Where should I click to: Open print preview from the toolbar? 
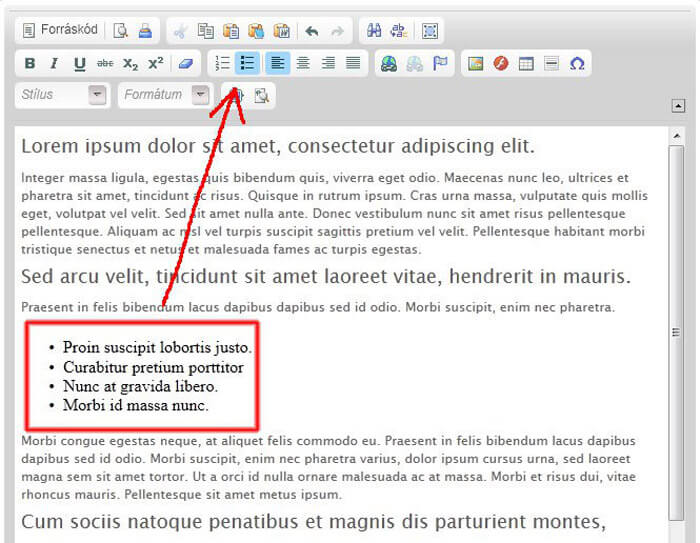tap(121, 31)
